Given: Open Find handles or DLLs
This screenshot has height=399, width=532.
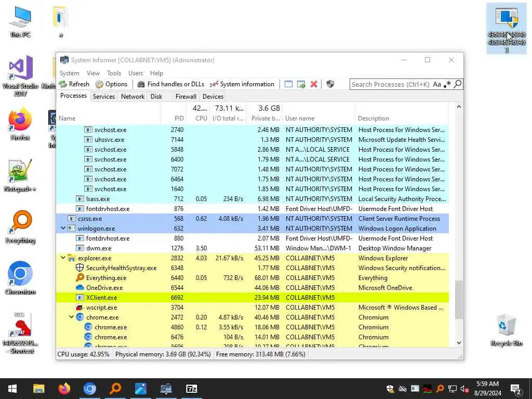Looking at the screenshot, I should (170, 84).
